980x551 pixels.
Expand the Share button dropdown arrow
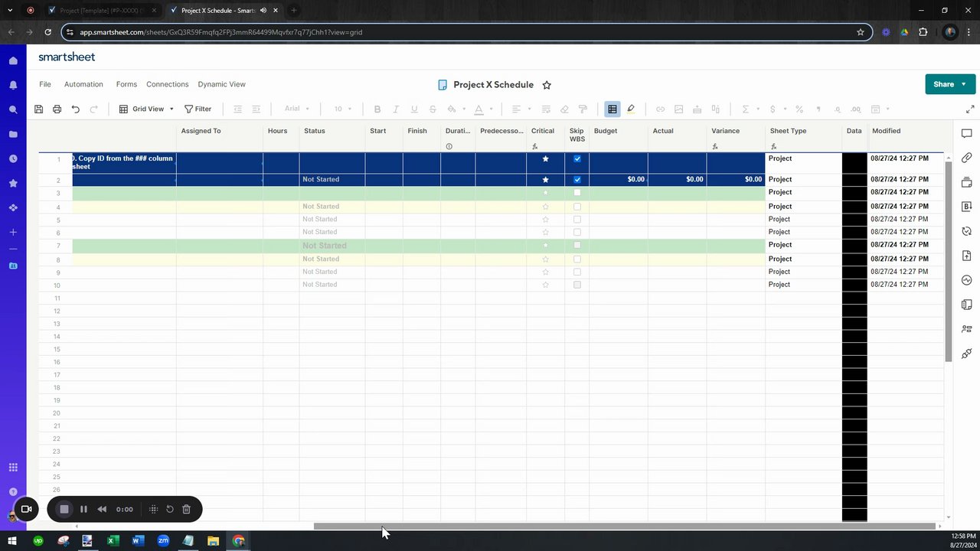click(964, 84)
